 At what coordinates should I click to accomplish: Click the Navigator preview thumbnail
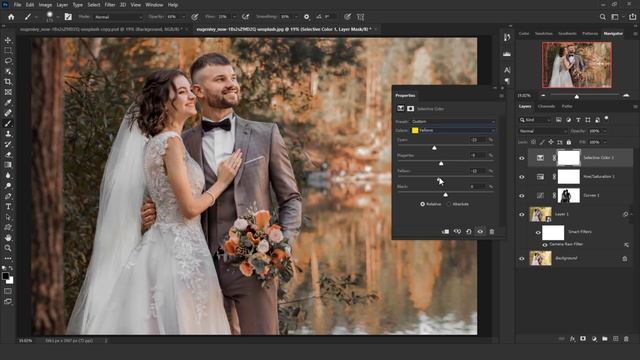point(576,64)
